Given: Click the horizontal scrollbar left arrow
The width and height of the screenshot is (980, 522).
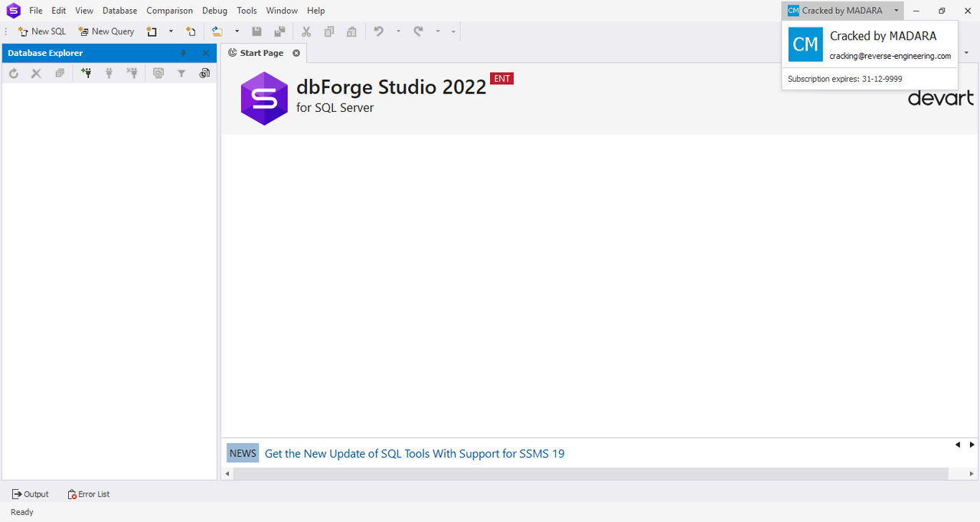Looking at the screenshot, I should pyautogui.click(x=227, y=474).
